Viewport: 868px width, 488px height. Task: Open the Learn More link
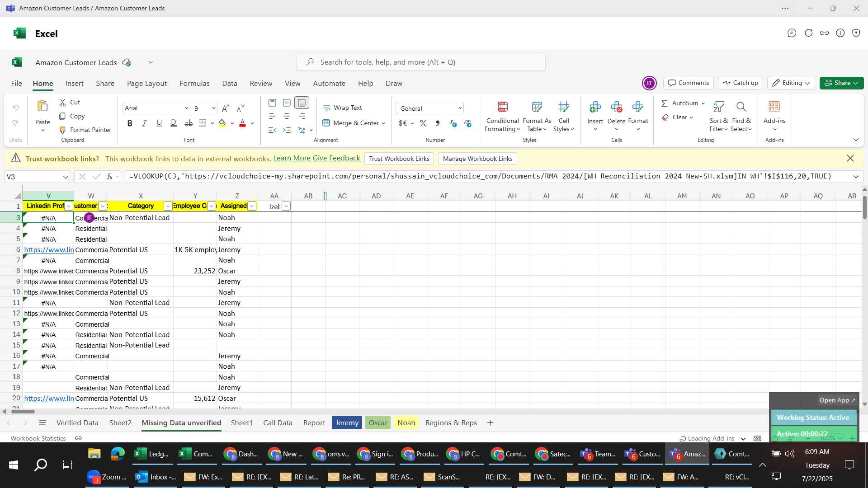(x=292, y=158)
